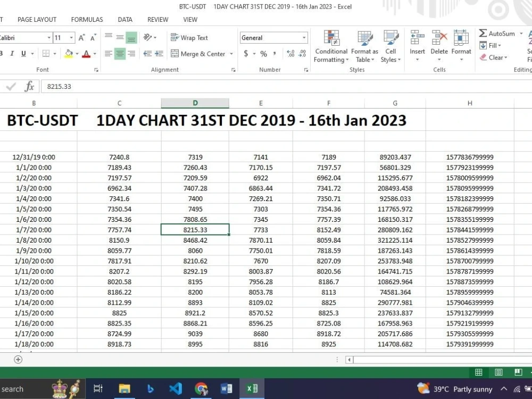
Task: Set Middle Align for cells
Action: pyautogui.click(x=120, y=37)
